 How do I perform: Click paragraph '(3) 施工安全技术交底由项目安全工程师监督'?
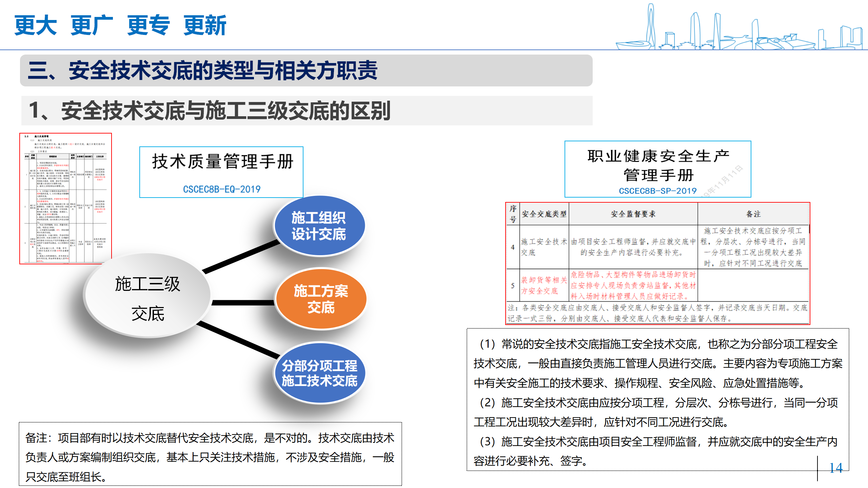pos(656,451)
